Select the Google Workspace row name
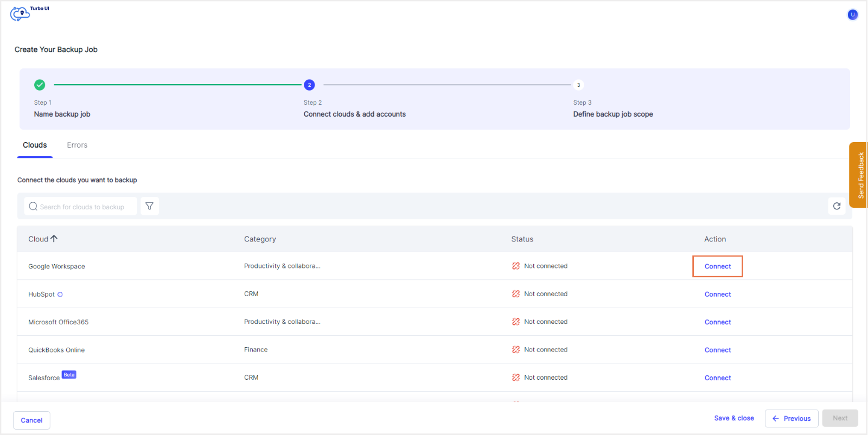Screen dimensions: 868x435 click(56, 266)
